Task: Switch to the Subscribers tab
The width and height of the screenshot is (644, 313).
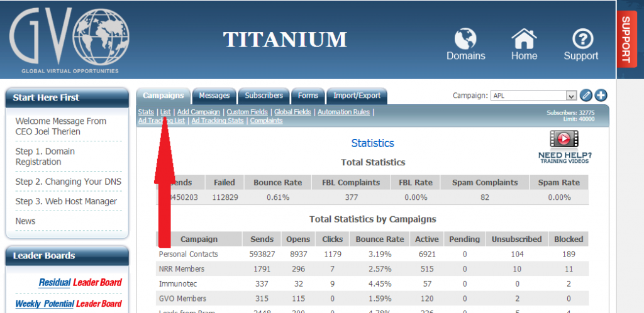Action: point(264,96)
